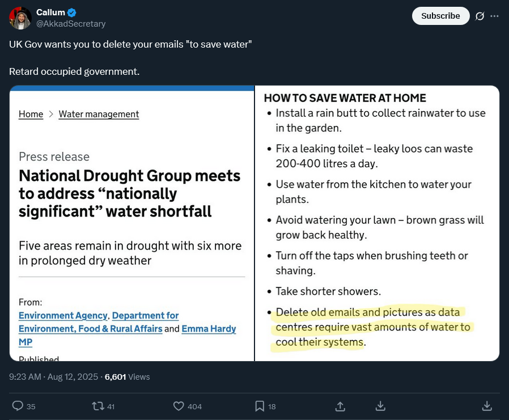Click the Callum display name

point(50,12)
